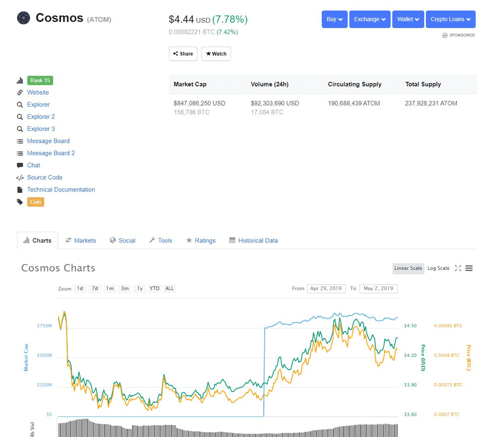The image size is (504, 437).
Task: Click the Price (USD) axis label
Action: 423,358
